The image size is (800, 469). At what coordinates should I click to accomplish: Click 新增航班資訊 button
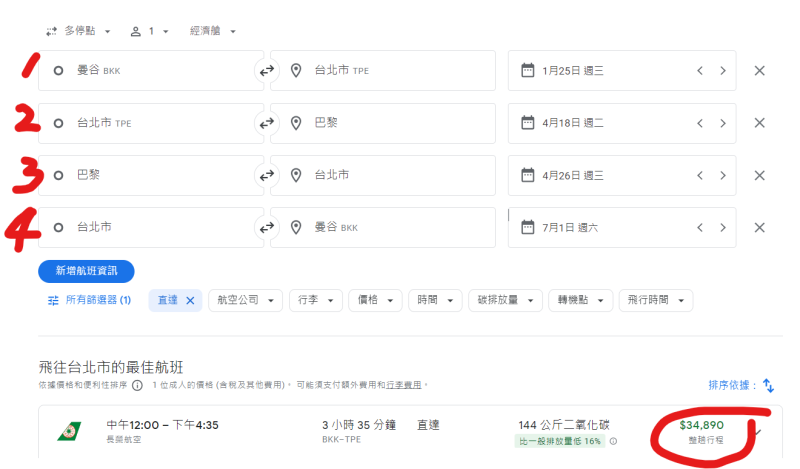click(86, 271)
